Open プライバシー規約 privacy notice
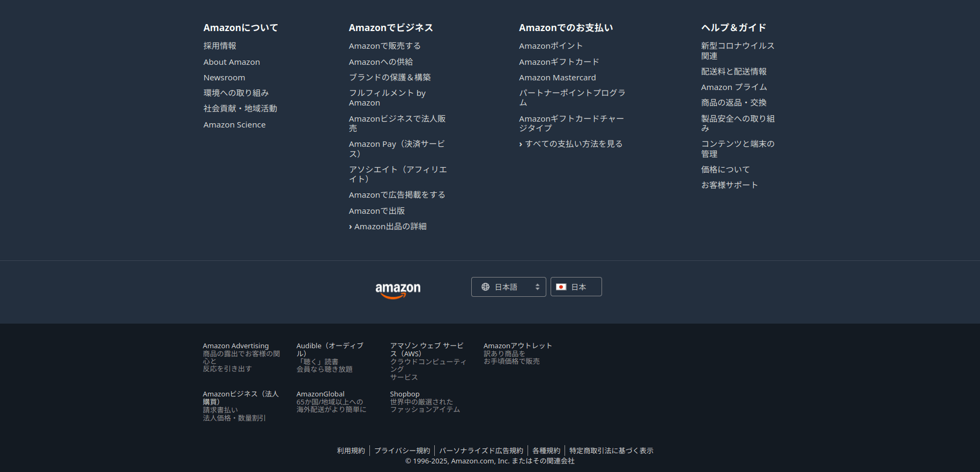This screenshot has width=980, height=472. tap(402, 451)
